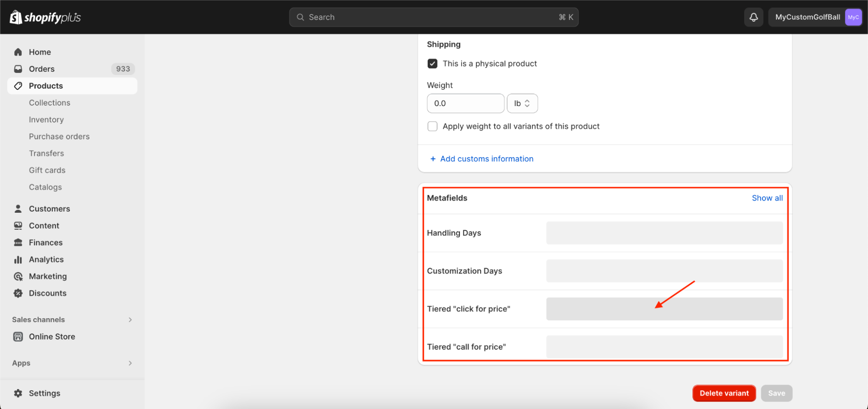The width and height of the screenshot is (868, 409).
Task: Open the notifications bell
Action: coord(753,17)
